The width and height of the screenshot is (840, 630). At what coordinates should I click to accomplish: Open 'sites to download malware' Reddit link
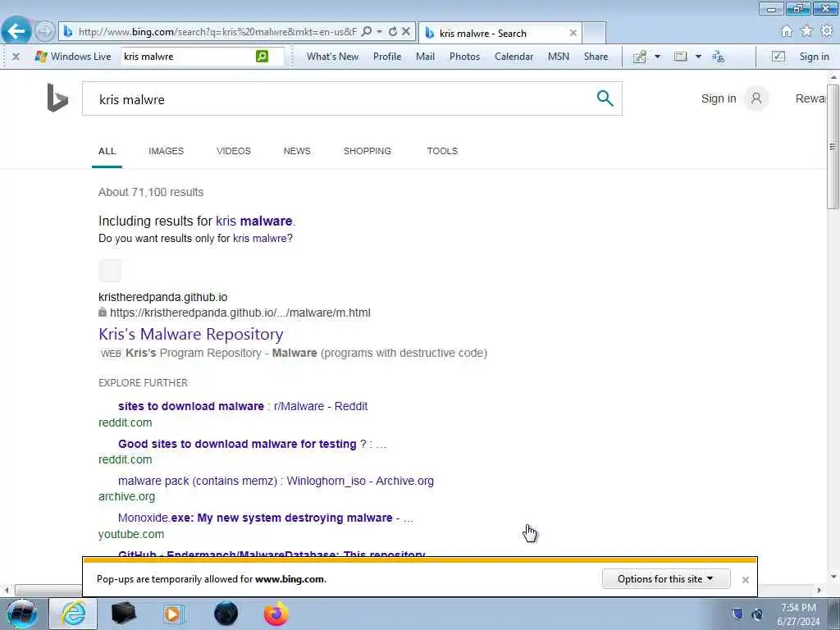(243, 406)
